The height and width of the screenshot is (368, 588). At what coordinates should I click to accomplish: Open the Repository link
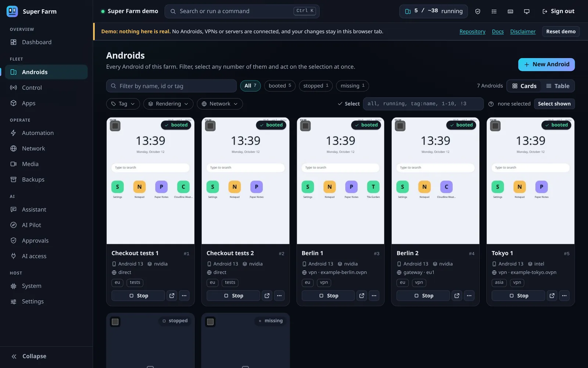[x=472, y=32]
